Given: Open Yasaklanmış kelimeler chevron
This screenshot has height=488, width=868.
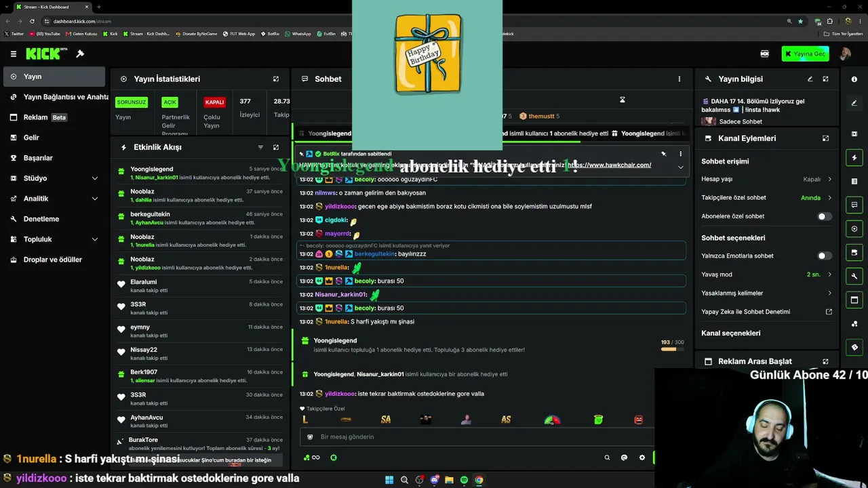Looking at the screenshot, I should 829,293.
